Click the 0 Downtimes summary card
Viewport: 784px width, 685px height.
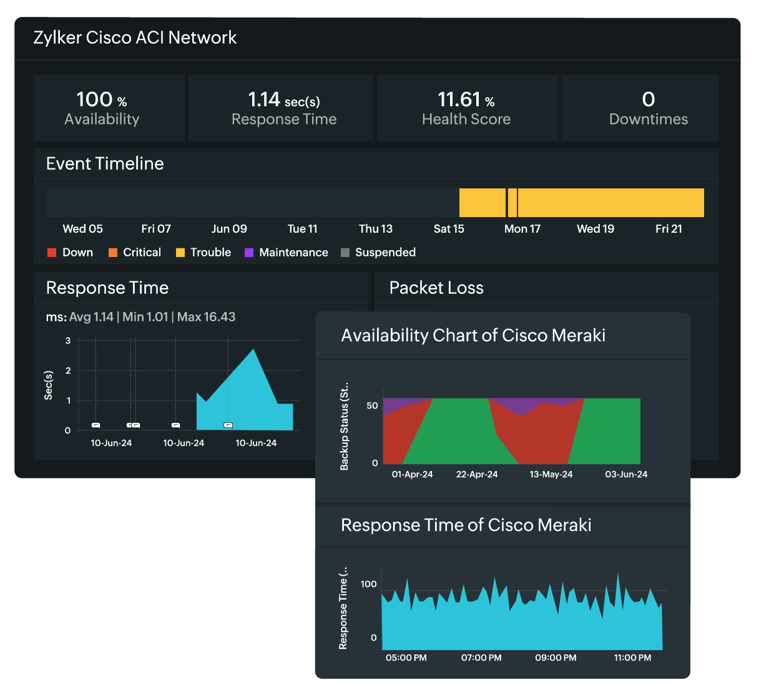[x=640, y=107]
